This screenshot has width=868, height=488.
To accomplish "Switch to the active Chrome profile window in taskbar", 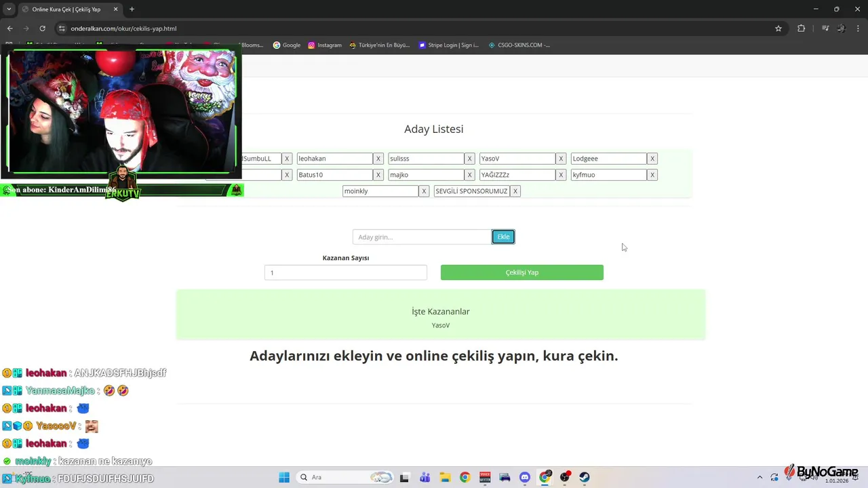I will (545, 477).
